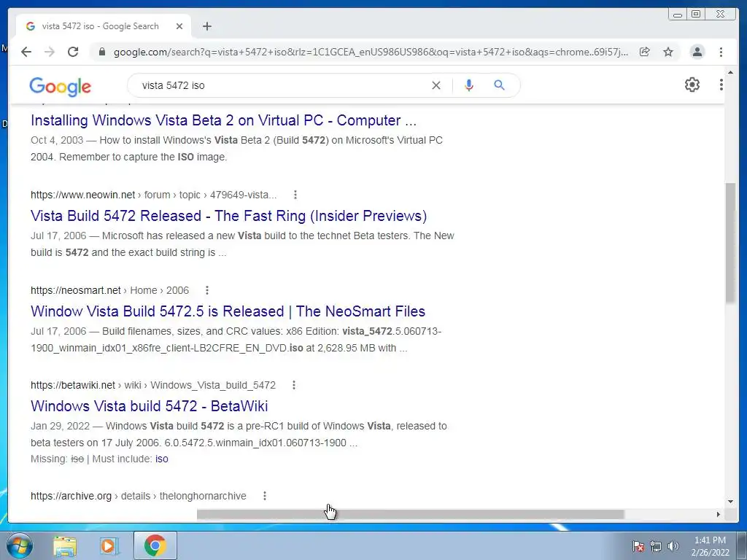The width and height of the screenshot is (747, 560).
Task: Open more options for neowin.net result
Action: coord(295,195)
